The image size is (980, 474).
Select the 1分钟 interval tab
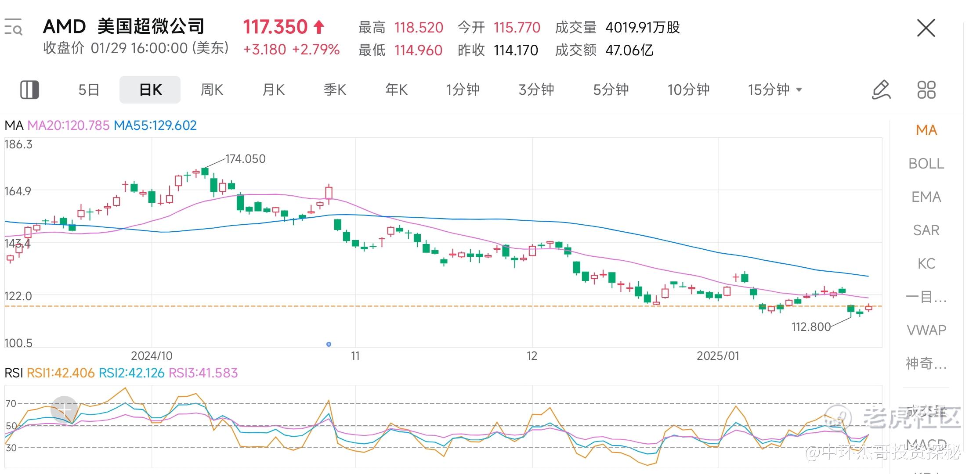[463, 90]
